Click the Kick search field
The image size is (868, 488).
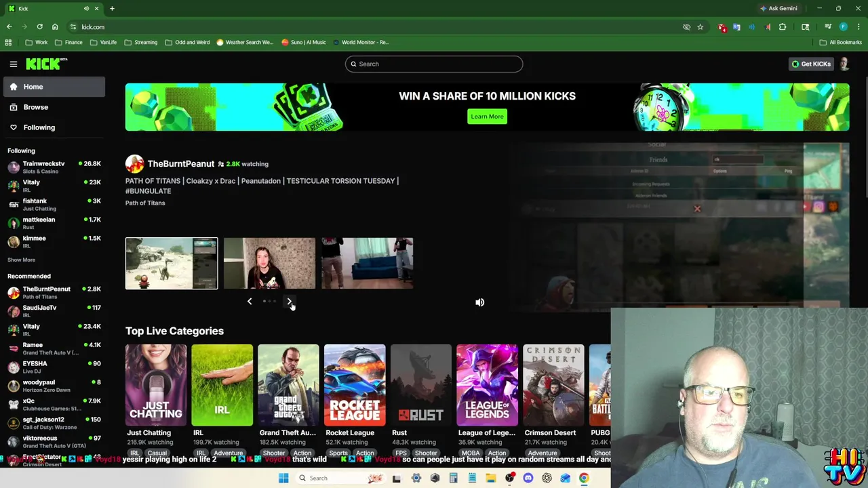coord(434,64)
